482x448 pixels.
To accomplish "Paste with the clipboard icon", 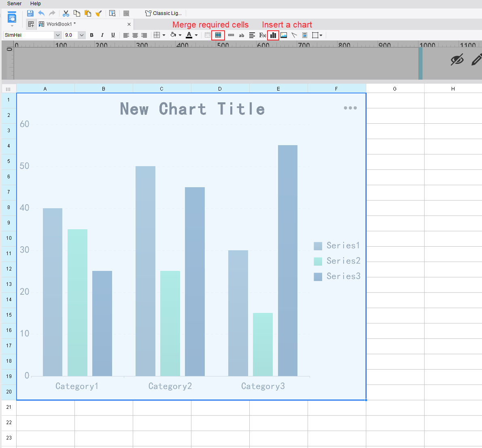I will click(x=88, y=13).
